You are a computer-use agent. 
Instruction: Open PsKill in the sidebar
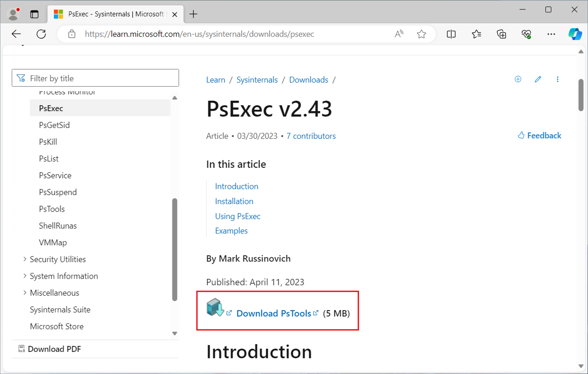pos(48,142)
